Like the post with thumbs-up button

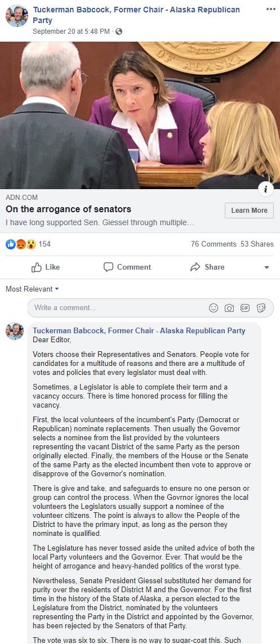point(46,267)
